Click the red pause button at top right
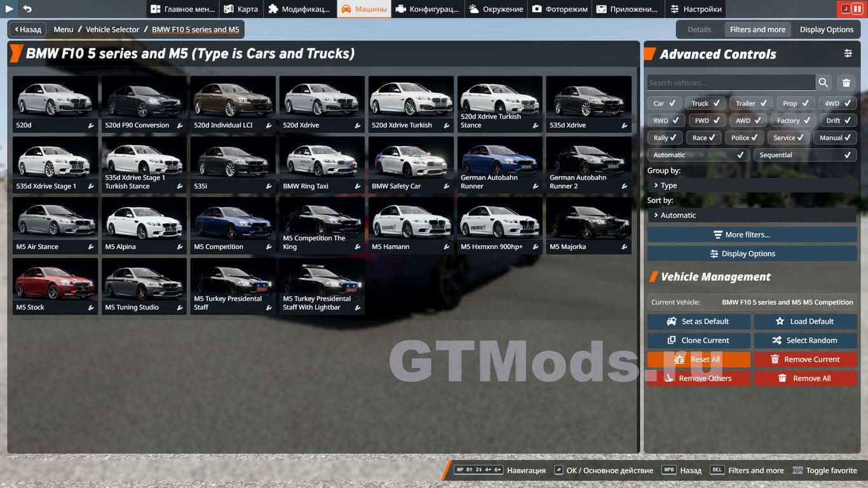868x488 pixels. tap(858, 9)
